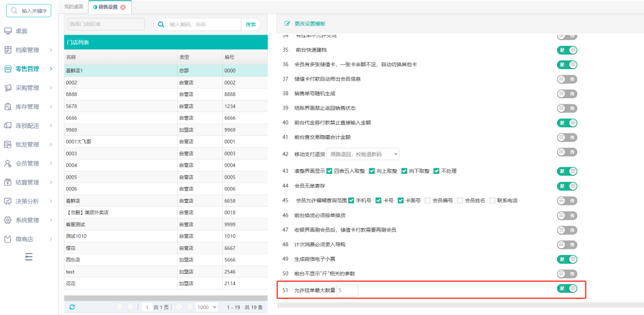Select store row 【勿删】美团外卖店
Image resolution: width=644 pixels, height=315 pixels.
166,213
